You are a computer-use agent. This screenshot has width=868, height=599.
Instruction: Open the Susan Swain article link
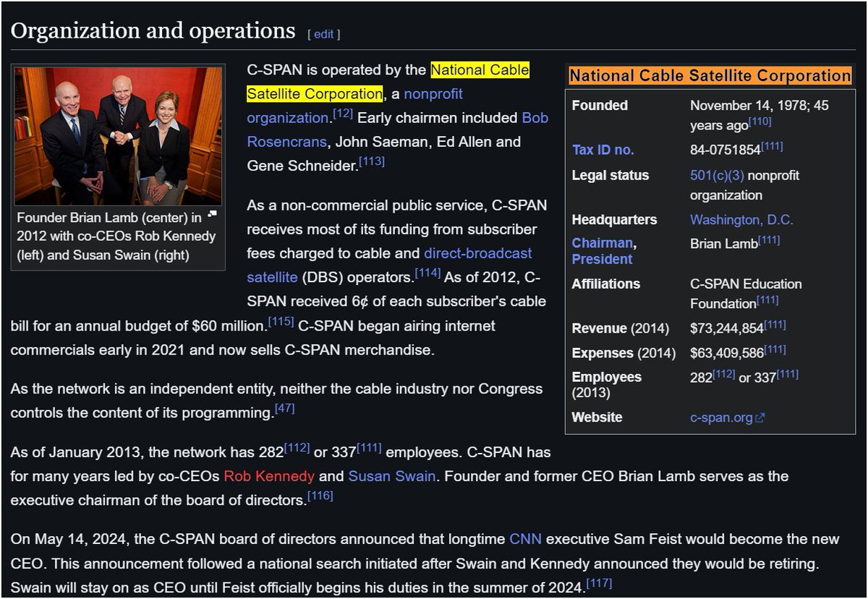392,476
